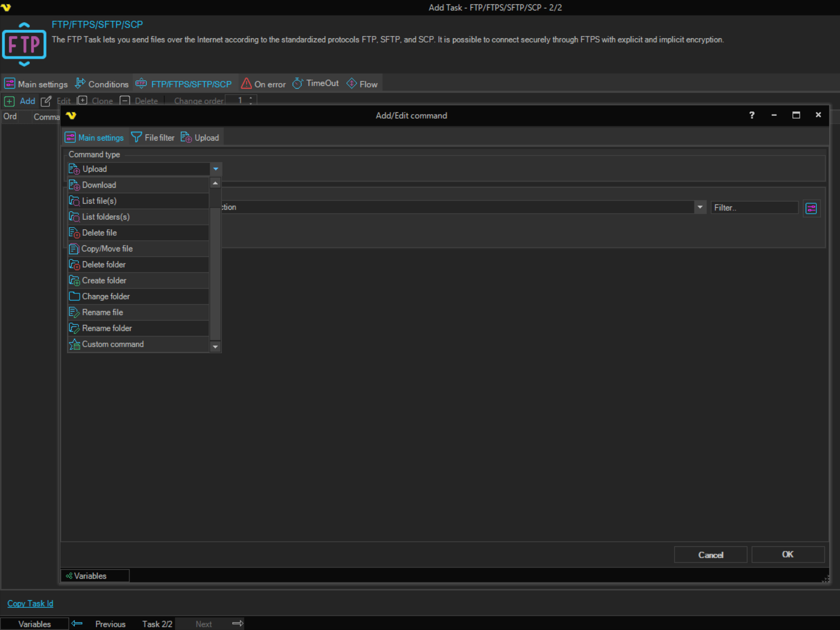Open the Flow tab
The width and height of the screenshot is (840, 630).
[362, 84]
